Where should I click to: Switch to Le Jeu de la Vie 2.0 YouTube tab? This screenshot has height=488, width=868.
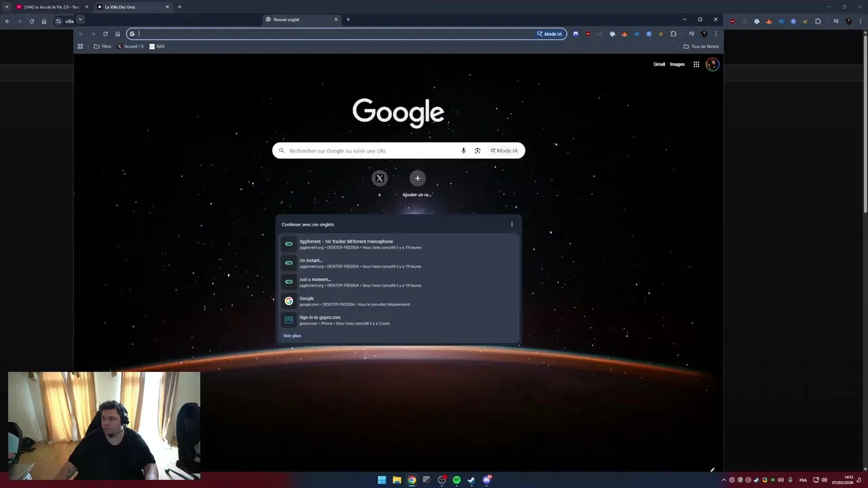[51, 7]
